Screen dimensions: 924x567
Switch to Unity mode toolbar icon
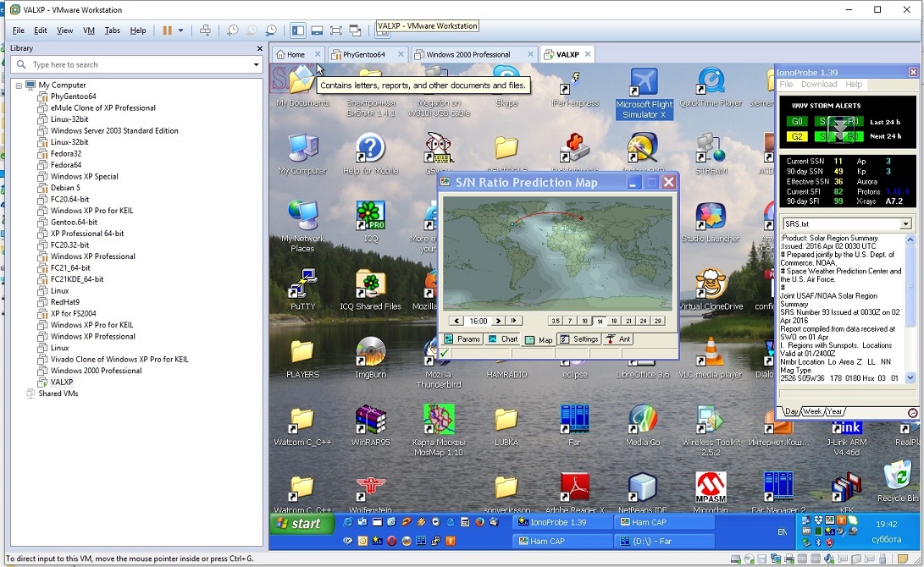(x=355, y=30)
